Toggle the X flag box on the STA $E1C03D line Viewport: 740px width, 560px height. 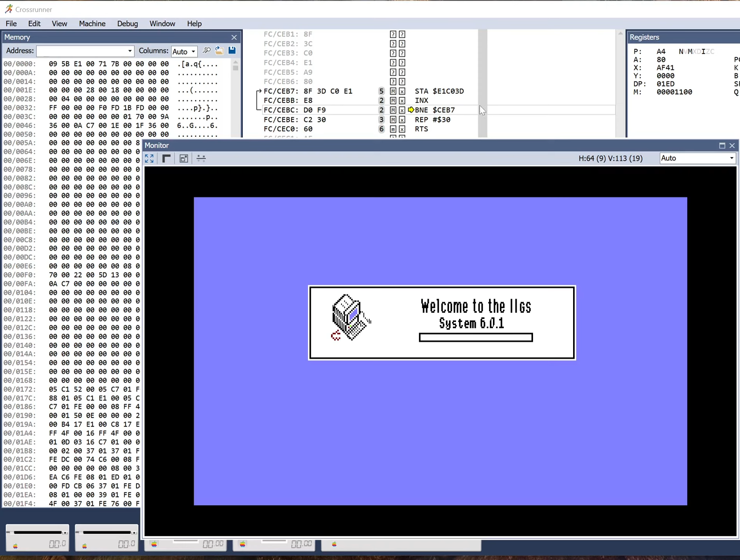point(402,91)
